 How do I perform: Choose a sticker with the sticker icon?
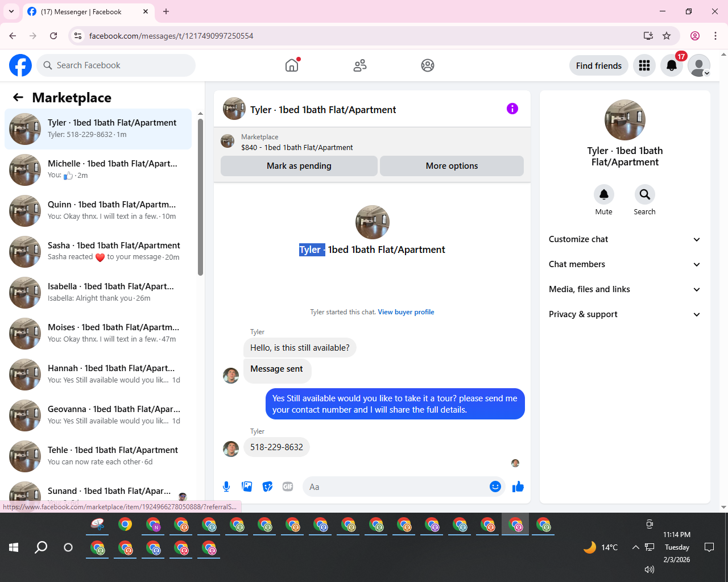pos(267,487)
